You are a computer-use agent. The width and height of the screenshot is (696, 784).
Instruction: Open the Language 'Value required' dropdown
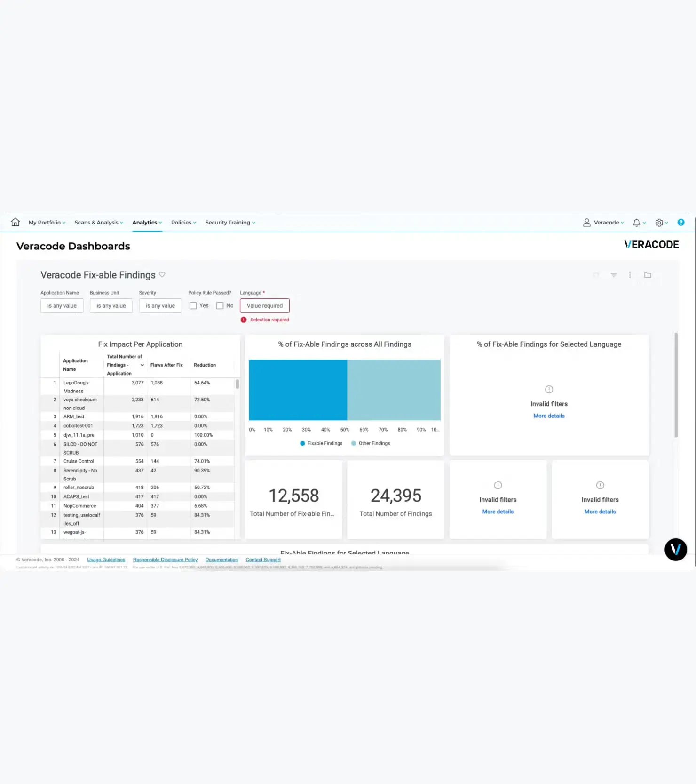pyautogui.click(x=265, y=306)
